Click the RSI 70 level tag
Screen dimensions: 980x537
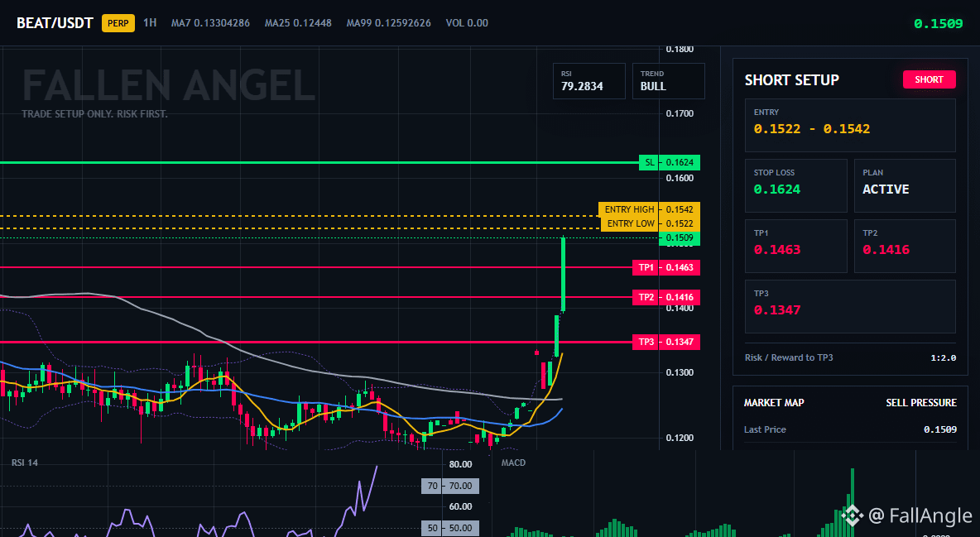pyautogui.click(x=450, y=486)
